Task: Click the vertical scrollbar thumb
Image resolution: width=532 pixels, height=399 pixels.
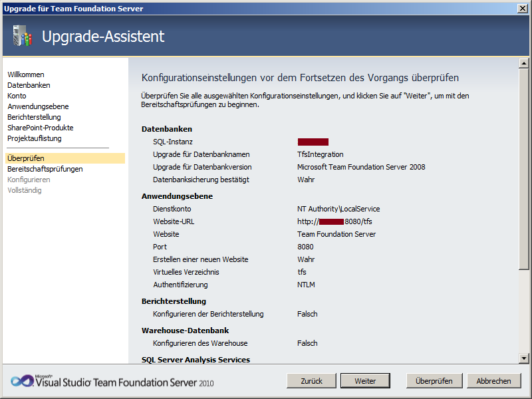Action: click(x=524, y=169)
